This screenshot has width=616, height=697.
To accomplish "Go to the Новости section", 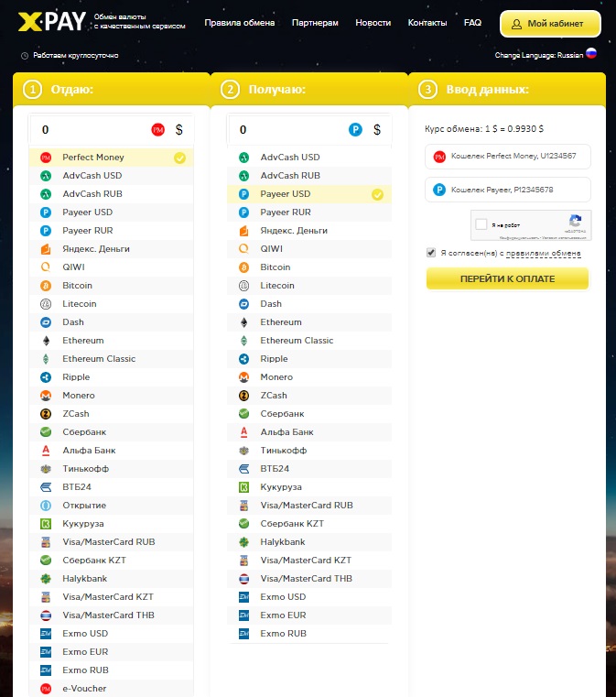I will (373, 23).
